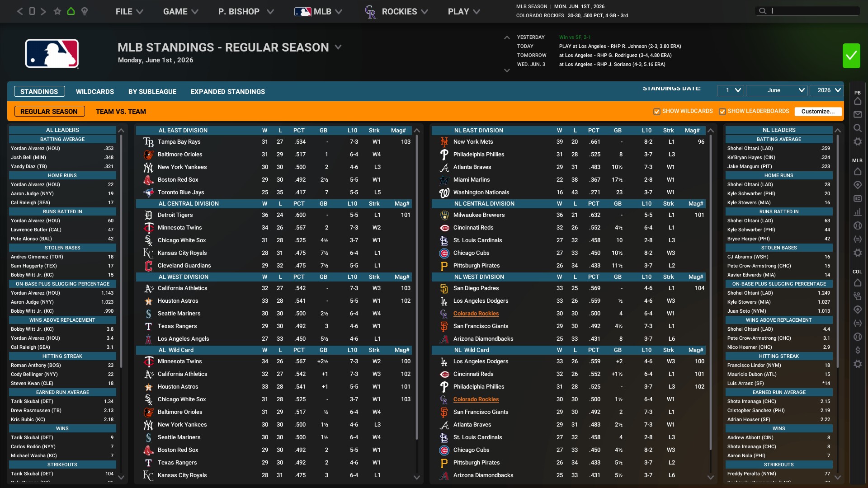Expand the MLB Standings title dropdown arrow
Image resolution: width=868 pixels, height=488 pixels.
(x=338, y=47)
